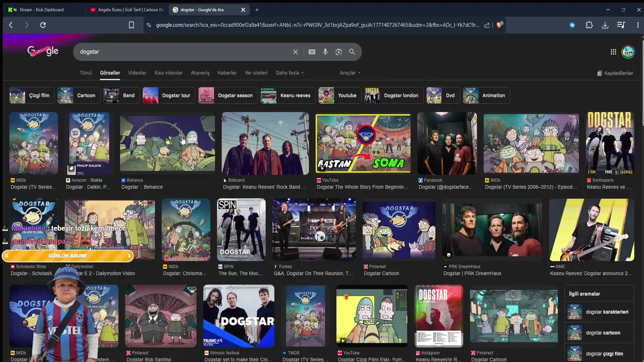Open the Haberler search tab

click(227, 73)
